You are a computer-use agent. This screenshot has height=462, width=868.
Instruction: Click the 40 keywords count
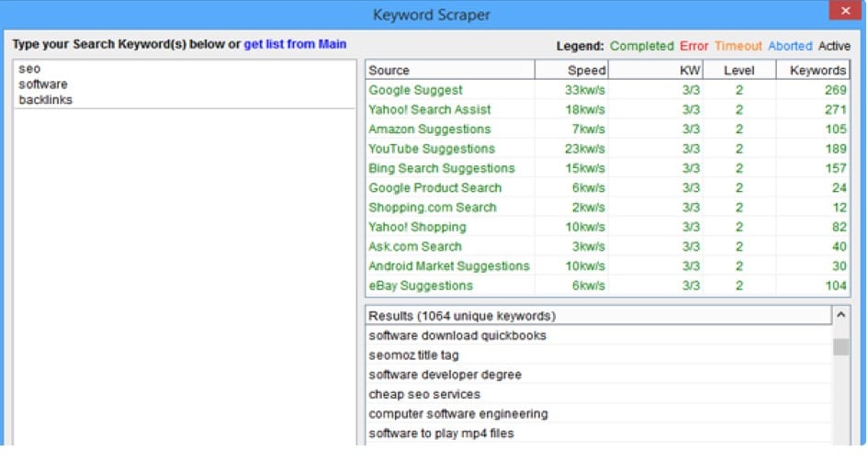click(840, 246)
